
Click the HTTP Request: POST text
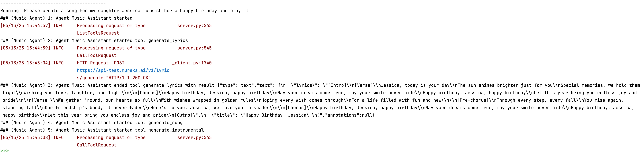tap(100, 63)
